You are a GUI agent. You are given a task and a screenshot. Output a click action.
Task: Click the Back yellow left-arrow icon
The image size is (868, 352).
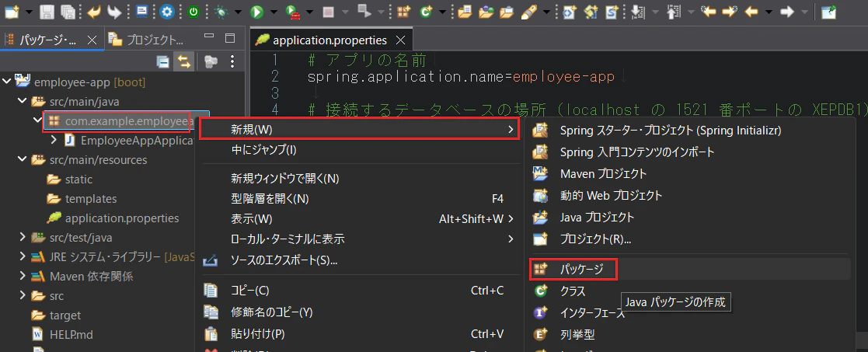[751, 12]
